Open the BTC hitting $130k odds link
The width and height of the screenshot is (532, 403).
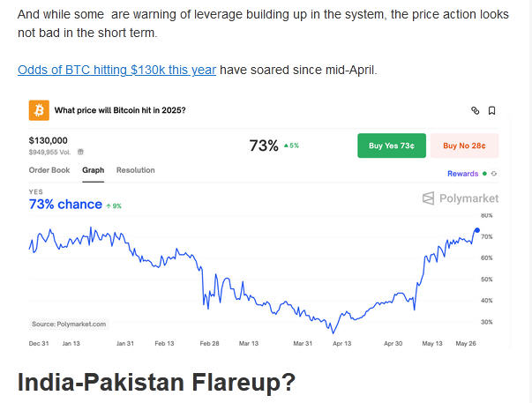tap(116, 70)
